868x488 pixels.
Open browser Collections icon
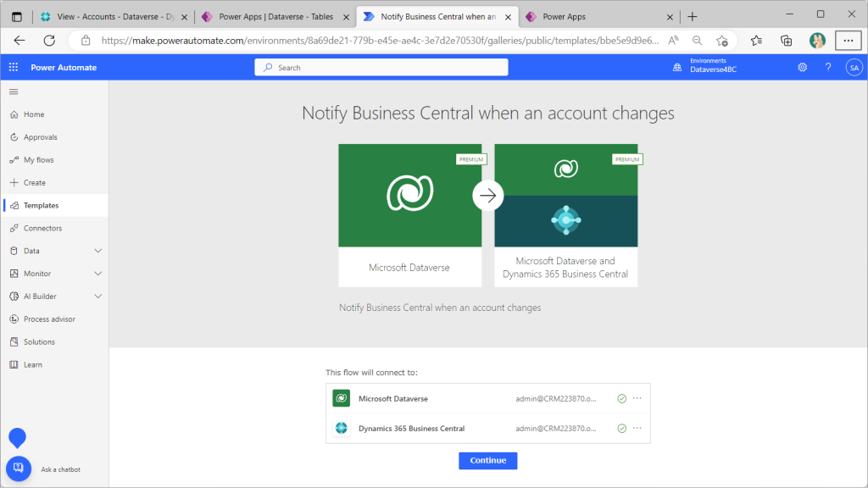786,41
